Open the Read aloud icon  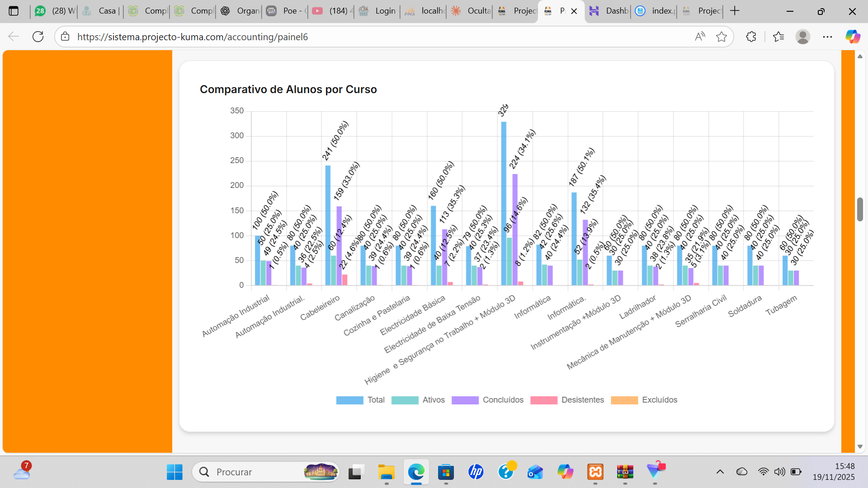pyautogui.click(x=700, y=37)
